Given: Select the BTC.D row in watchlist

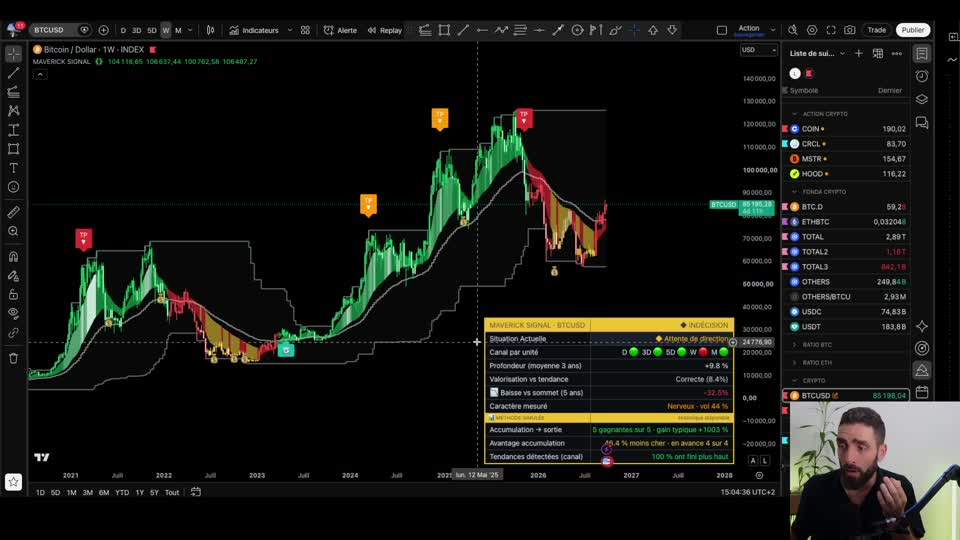Looking at the screenshot, I should [846, 207].
